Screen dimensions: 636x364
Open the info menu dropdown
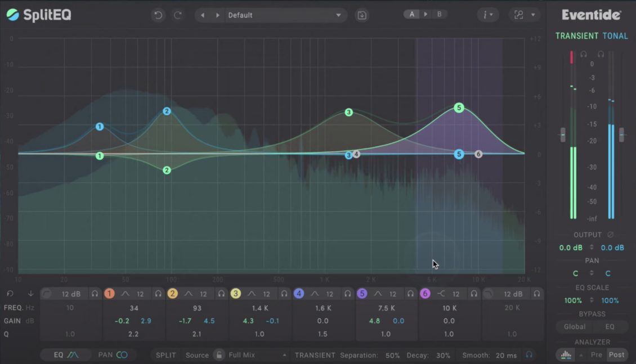tap(487, 15)
